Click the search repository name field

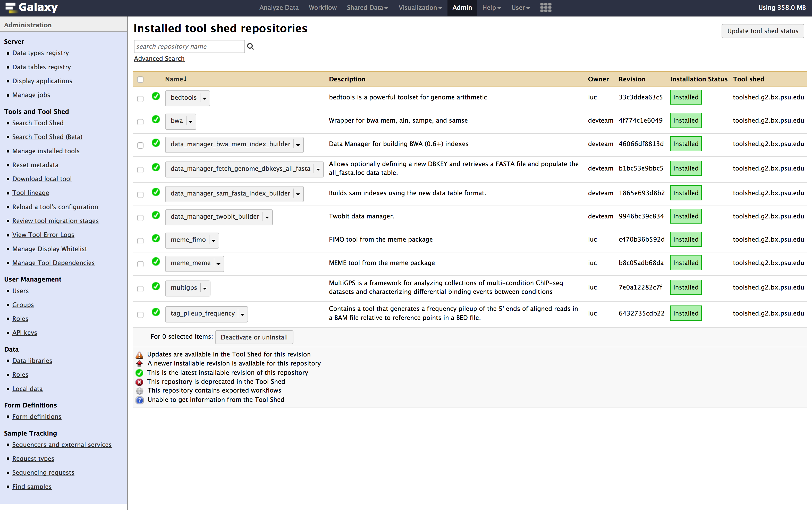189,47
